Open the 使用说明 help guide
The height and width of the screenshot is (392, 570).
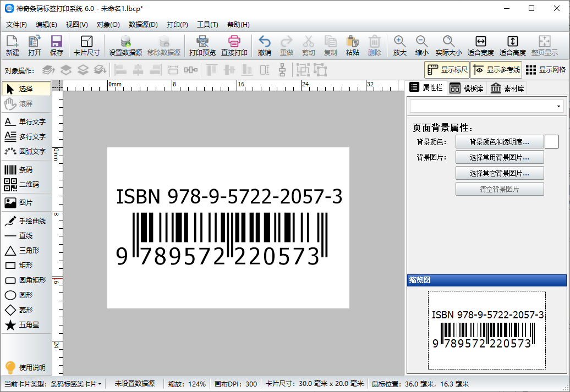pyautogui.click(x=26, y=367)
